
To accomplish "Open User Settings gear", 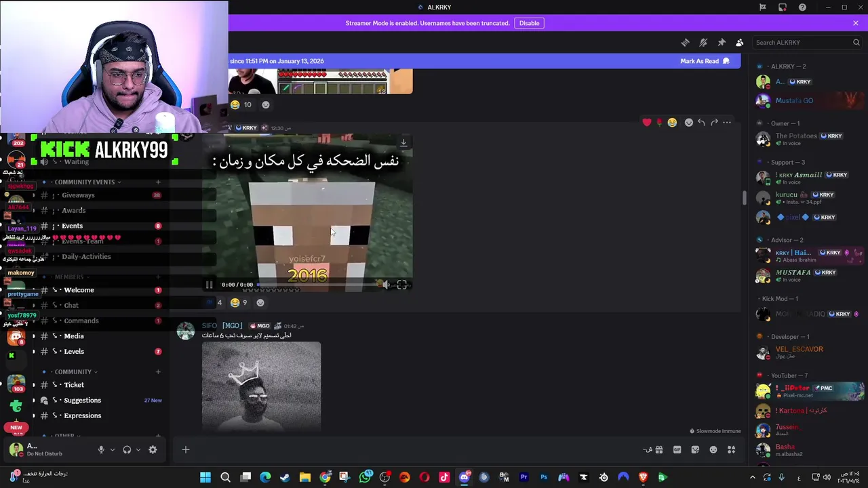I will pyautogui.click(x=153, y=449).
